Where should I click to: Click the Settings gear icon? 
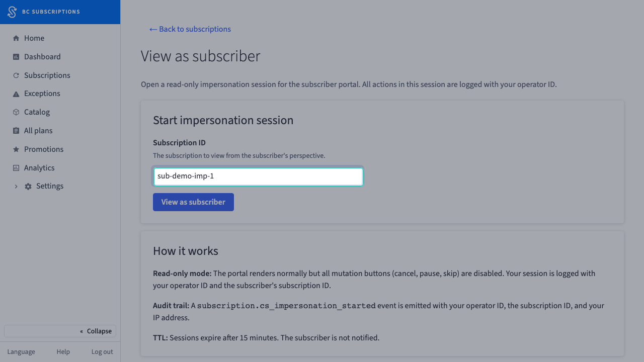(28, 187)
